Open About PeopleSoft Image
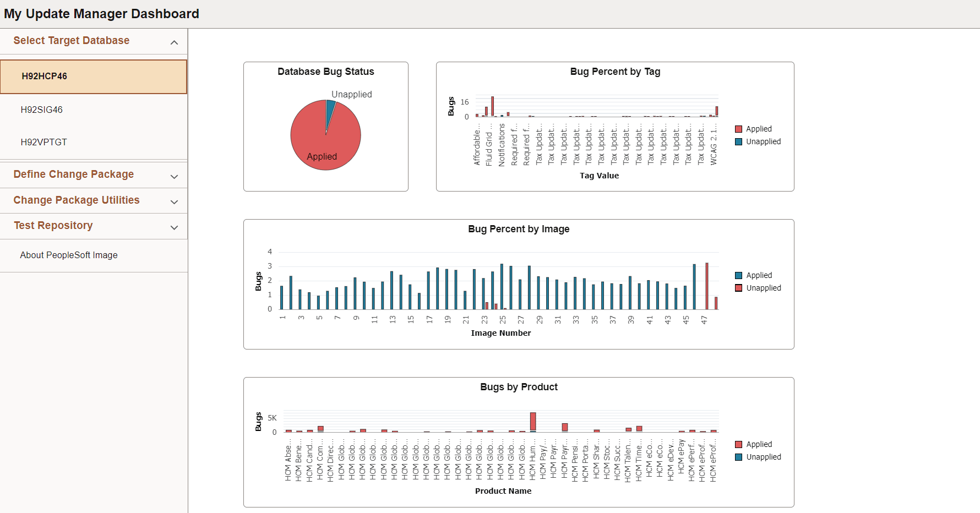 (68, 255)
